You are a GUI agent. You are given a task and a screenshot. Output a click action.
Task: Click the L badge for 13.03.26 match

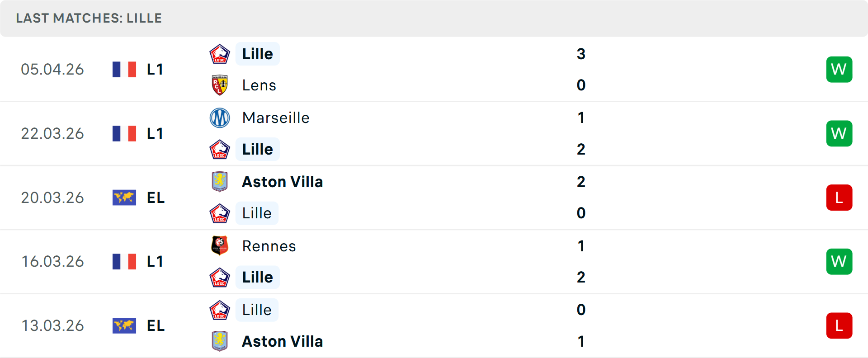pyautogui.click(x=839, y=325)
